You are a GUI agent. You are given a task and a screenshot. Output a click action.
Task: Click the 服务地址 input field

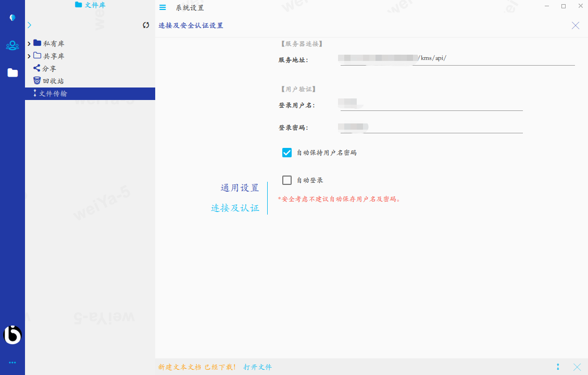[x=457, y=59]
